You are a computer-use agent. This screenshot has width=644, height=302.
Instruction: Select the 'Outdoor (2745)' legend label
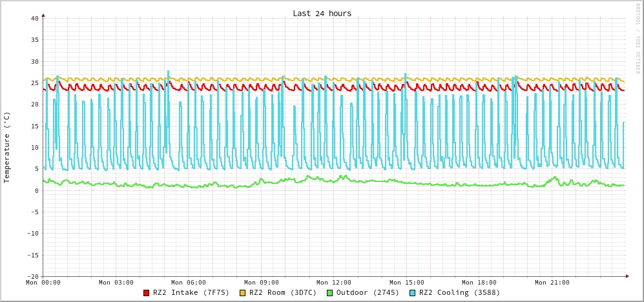[x=368, y=293]
